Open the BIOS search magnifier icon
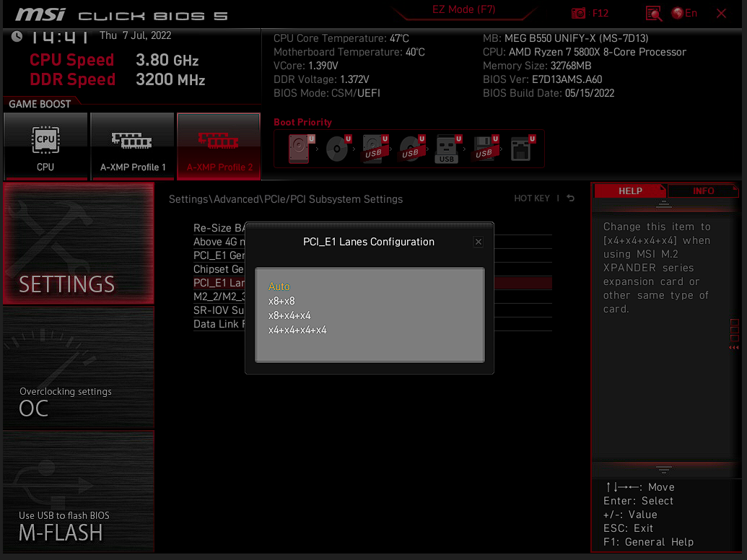 (x=654, y=13)
